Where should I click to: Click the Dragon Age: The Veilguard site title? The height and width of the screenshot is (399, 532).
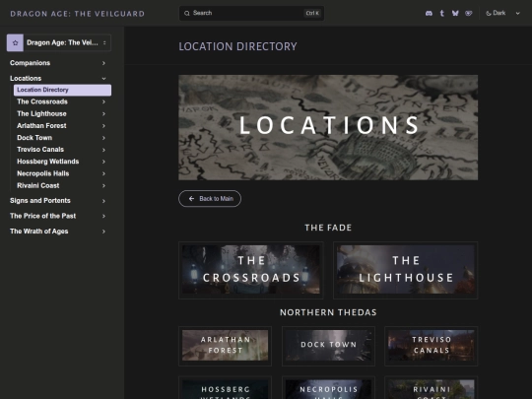[x=78, y=14]
